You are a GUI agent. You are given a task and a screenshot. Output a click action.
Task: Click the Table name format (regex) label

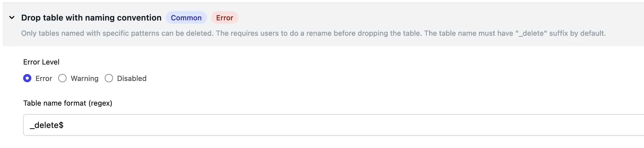[68, 103]
